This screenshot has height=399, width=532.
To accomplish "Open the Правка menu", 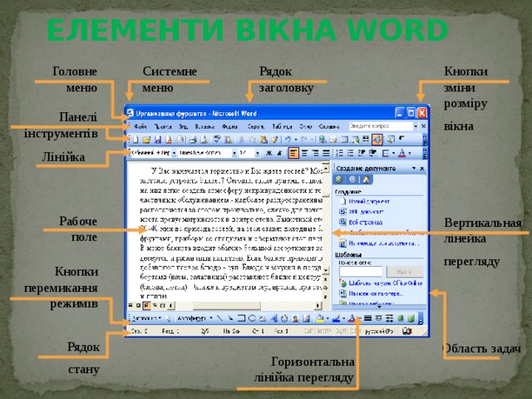I will point(163,126).
